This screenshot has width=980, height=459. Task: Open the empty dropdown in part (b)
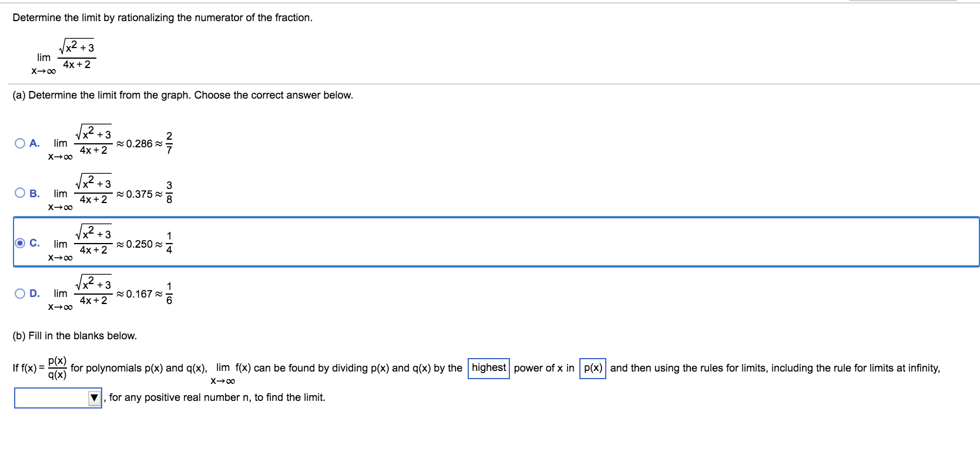[x=58, y=397]
